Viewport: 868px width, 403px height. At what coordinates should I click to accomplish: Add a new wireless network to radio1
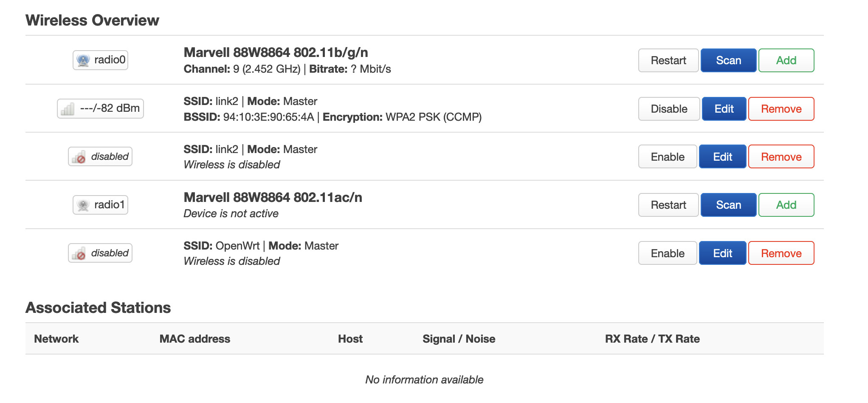pyautogui.click(x=786, y=205)
